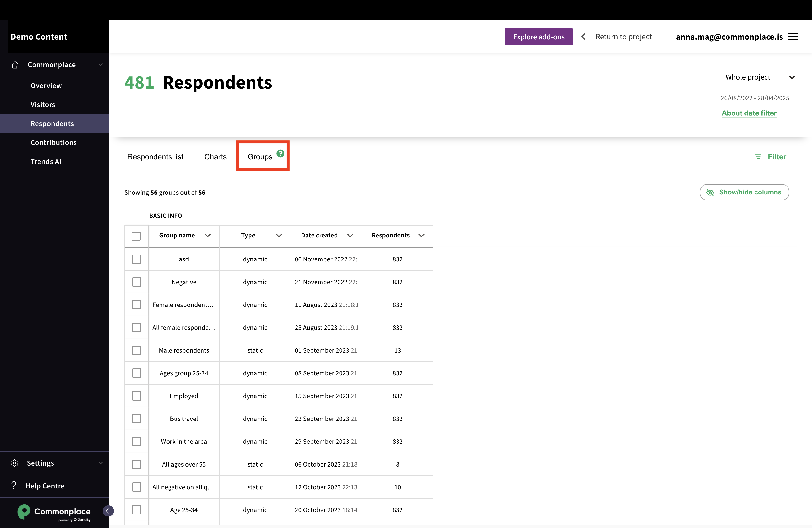Click the Explore add-ons button
Image resolution: width=812 pixels, height=528 pixels.
click(538, 37)
